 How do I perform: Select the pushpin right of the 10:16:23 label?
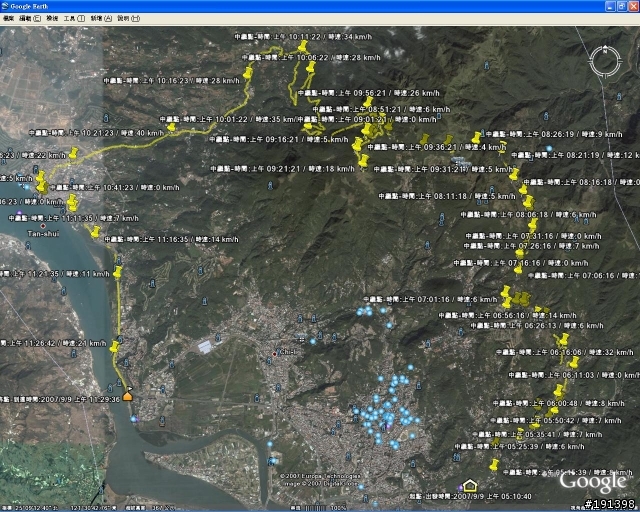[247, 73]
